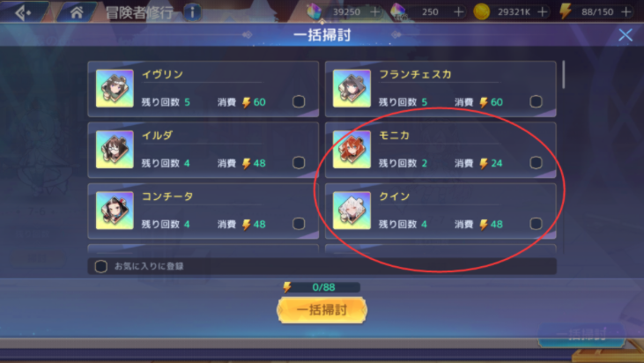644x363 pixels.
Task: Tick the クイン sweep checkbox
Action: 536,224
